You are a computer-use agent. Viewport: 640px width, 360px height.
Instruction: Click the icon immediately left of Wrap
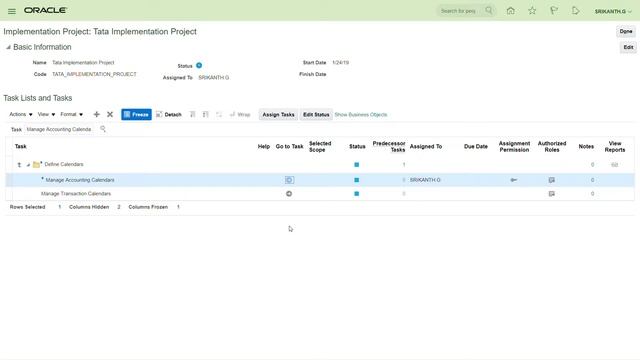[x=219, y=114]
